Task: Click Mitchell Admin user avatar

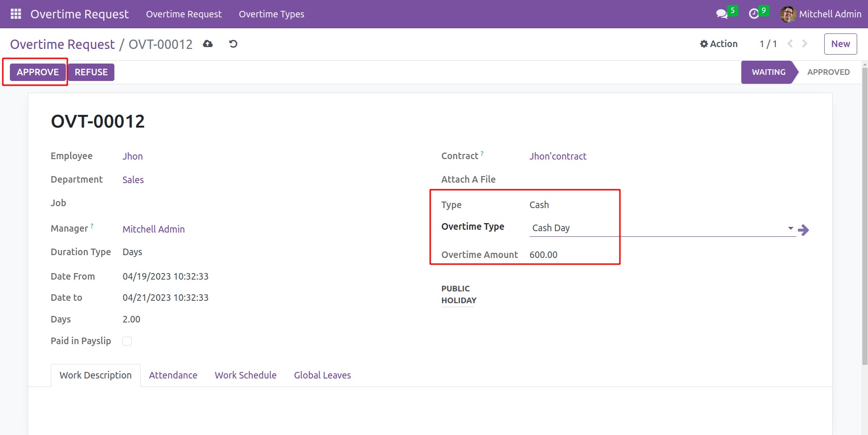Action: (x=788, y=14)
